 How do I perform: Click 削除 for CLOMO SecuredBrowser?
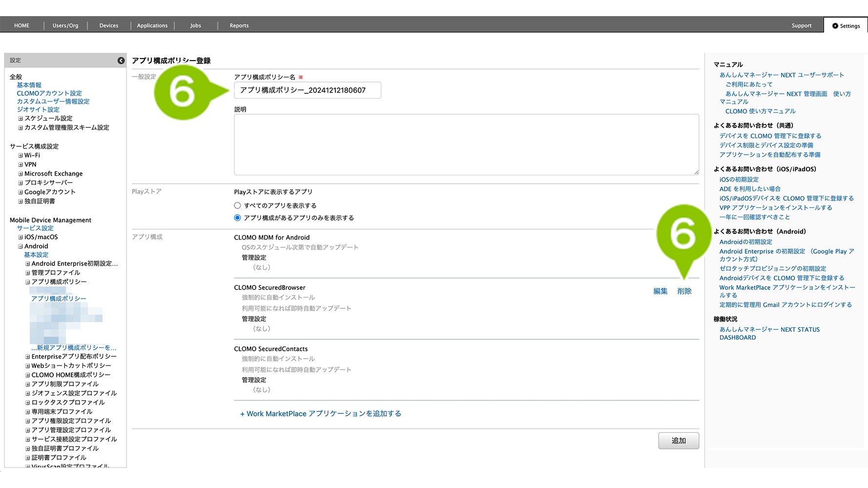click(684, 291)
